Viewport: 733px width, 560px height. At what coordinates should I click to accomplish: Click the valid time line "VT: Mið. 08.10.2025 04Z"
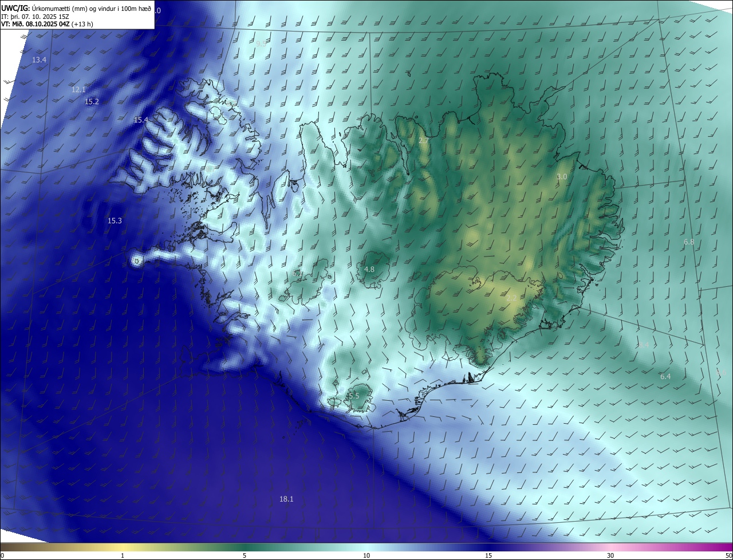point(36,24)
